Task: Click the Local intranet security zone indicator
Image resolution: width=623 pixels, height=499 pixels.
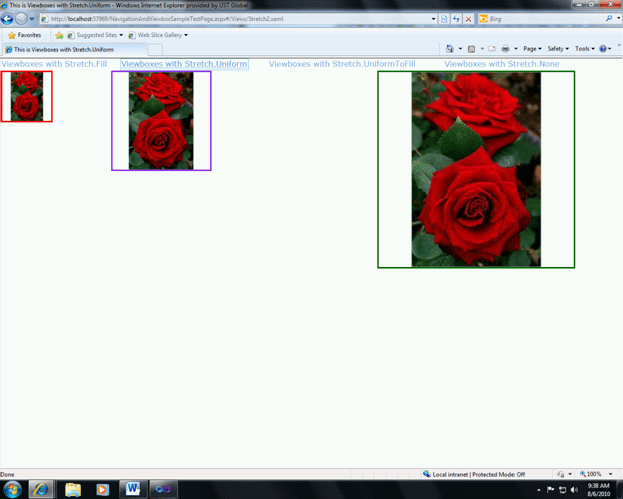Action: click(474, 474)
